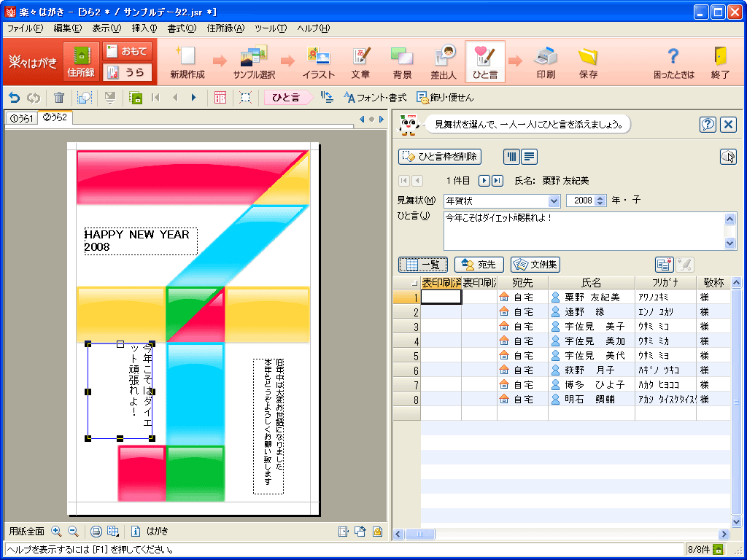This screenshot has width=747, height=560.
Task: Open the 編集 menu
Action: 67,28
